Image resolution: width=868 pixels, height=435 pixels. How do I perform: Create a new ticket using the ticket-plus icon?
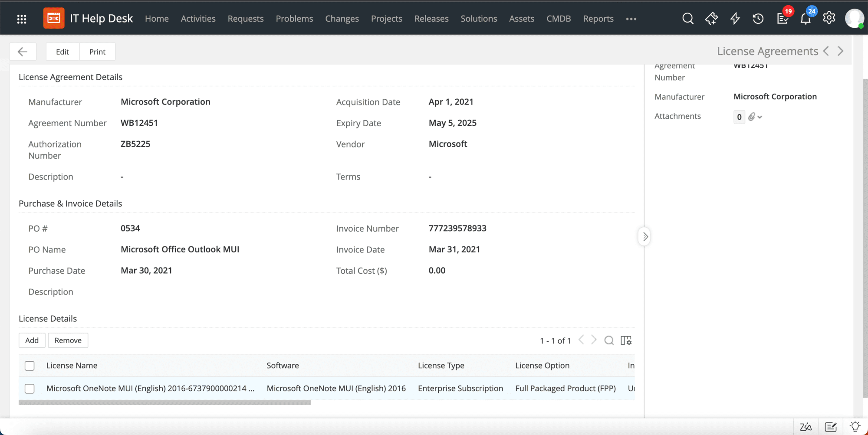[711, 19]
